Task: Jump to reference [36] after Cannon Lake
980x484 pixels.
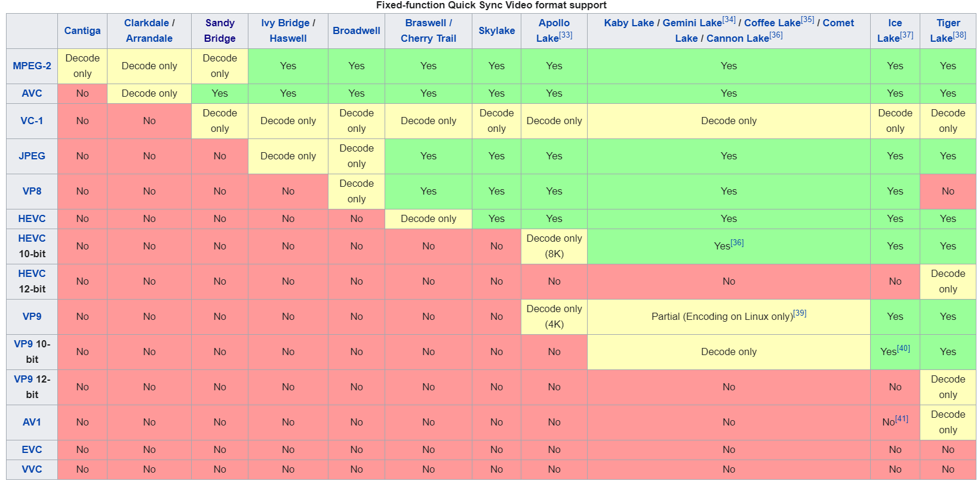Action: 776,35
